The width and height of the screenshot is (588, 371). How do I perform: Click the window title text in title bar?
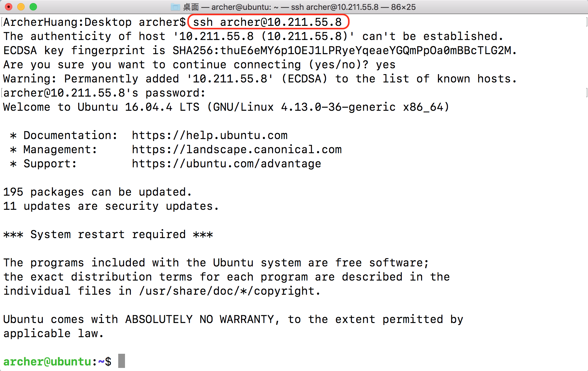pos(299,7)
